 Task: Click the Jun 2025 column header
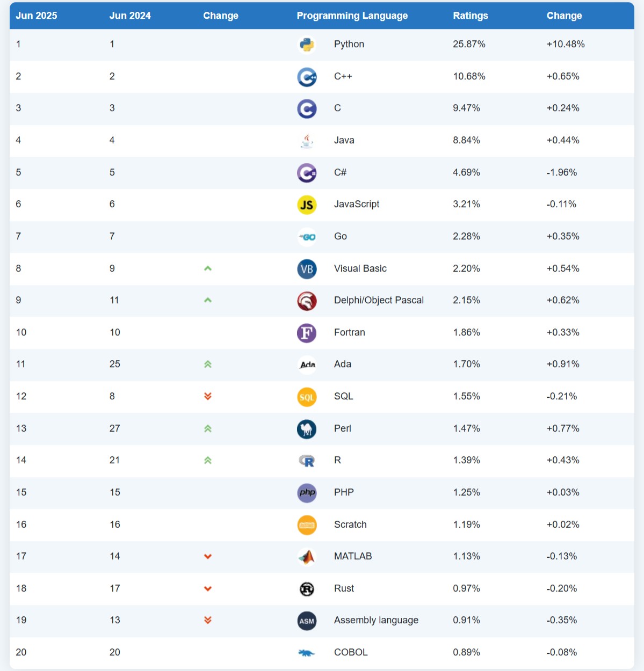(x=36, y=16)
